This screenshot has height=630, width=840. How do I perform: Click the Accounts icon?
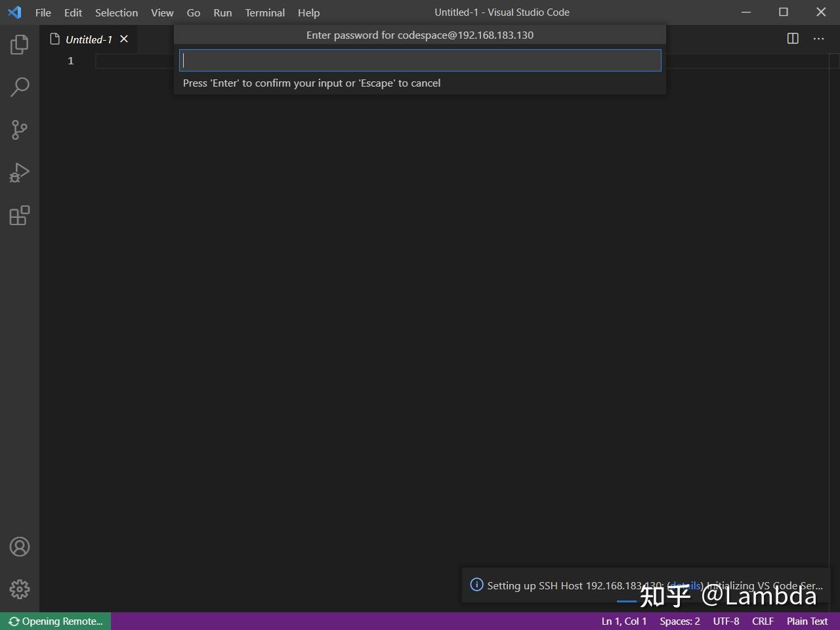click(x=19, y=546)
